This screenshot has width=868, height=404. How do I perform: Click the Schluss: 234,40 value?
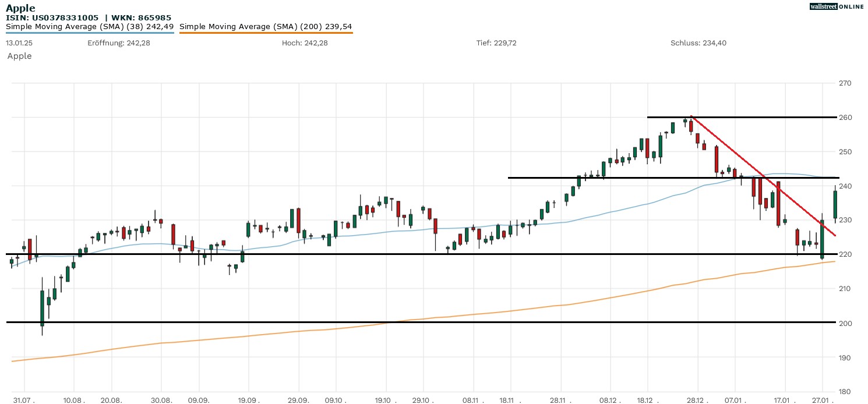pyautogui.click(x=698, y=43)
